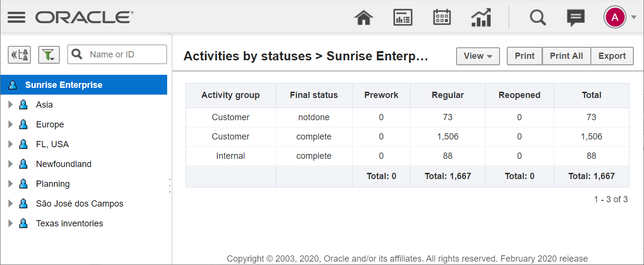Expand the Europe tree node
Viewport: 644px width, 265px height.
[x=11, y=125]
